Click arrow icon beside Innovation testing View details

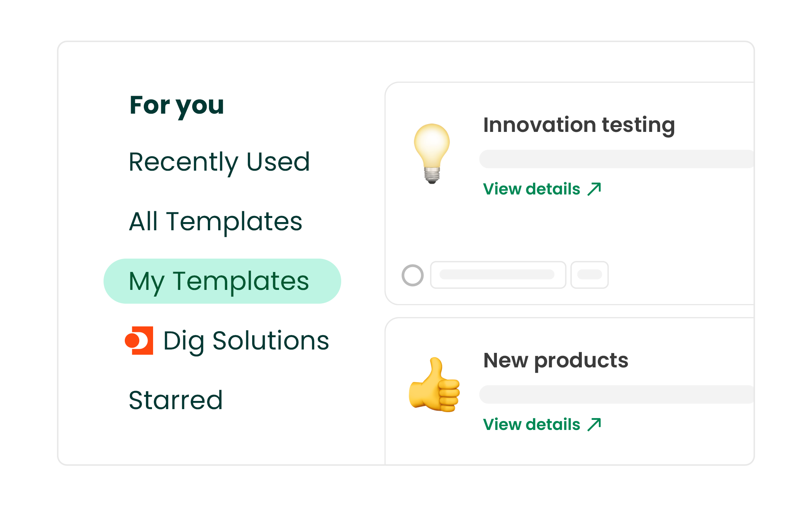click(x=594, y=189)
